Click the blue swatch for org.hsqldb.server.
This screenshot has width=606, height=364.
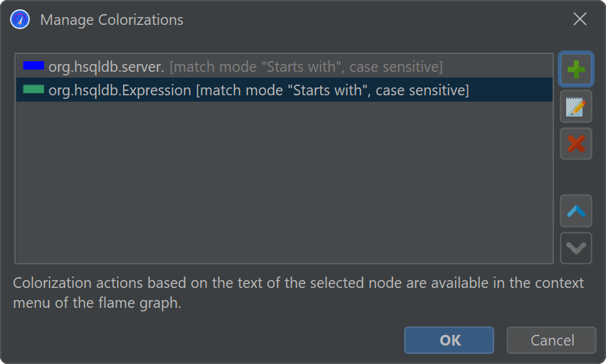pos(33,66)
